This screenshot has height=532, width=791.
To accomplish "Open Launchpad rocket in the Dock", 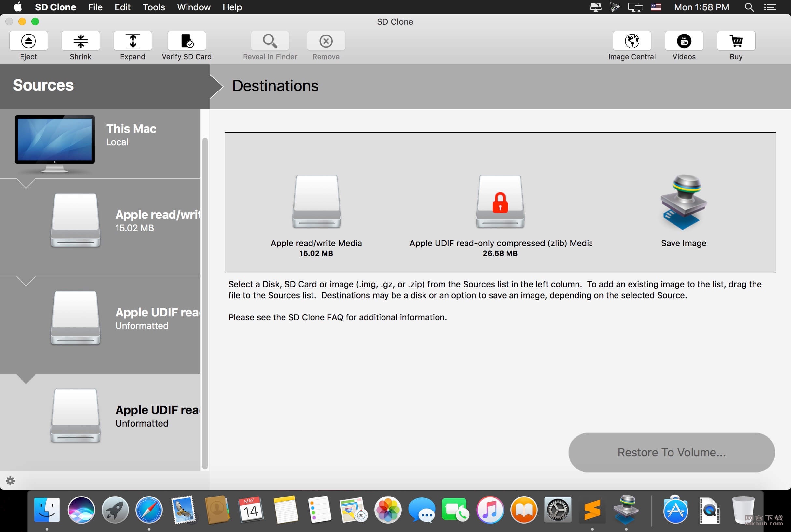I will [115, 510].
